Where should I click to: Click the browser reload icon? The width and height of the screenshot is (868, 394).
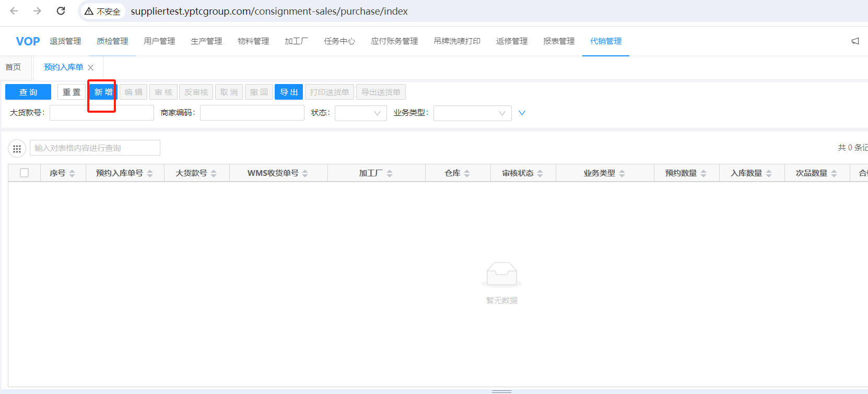coord(61,11)
